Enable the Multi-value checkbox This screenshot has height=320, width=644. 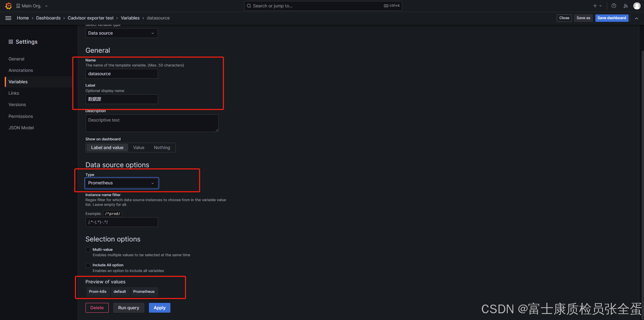88,250
